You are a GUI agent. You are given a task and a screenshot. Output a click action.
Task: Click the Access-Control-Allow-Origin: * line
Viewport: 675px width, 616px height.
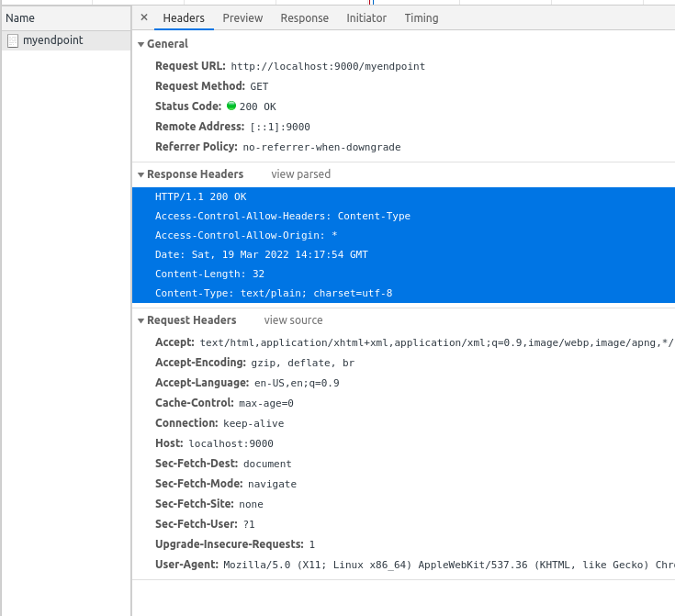pyautogui.click(x=246, y=235)
